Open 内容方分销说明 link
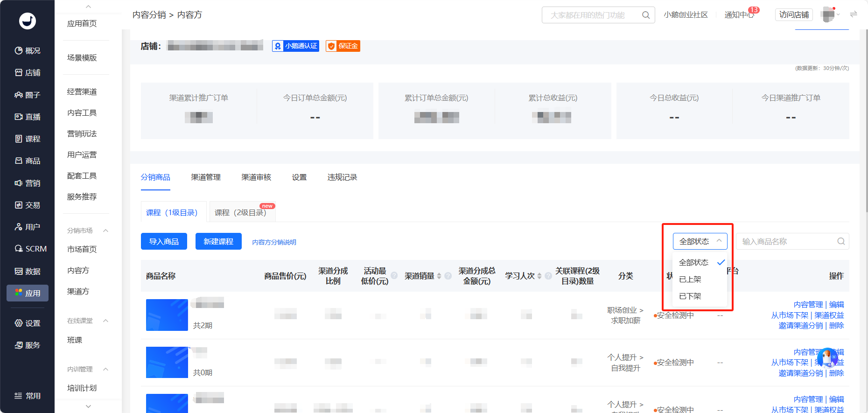 [x=274, y=242]
